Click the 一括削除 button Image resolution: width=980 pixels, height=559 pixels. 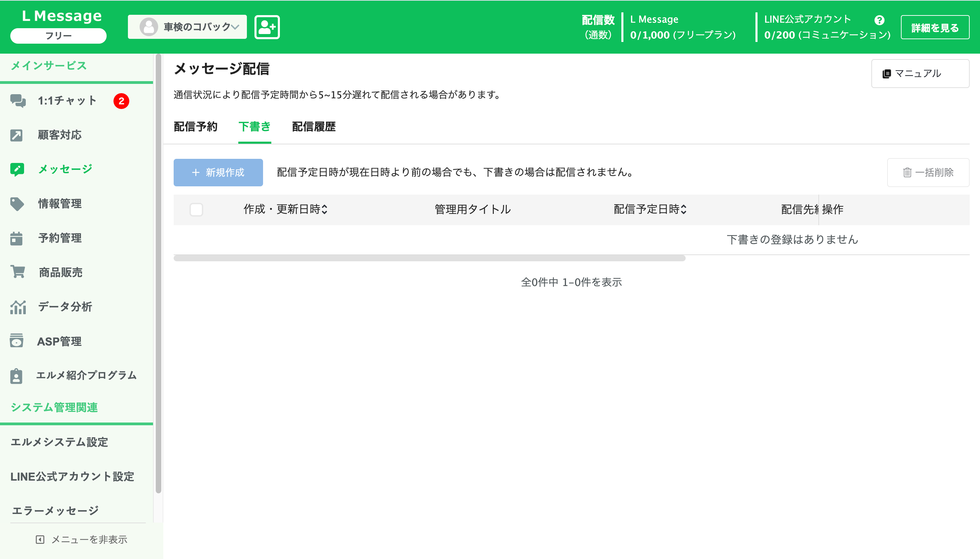click(928, 172)
